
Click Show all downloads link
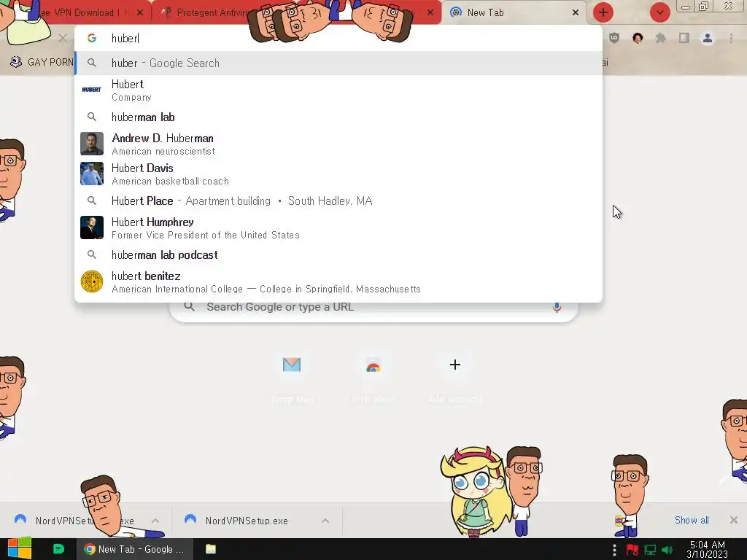click(x=692, y=520)
